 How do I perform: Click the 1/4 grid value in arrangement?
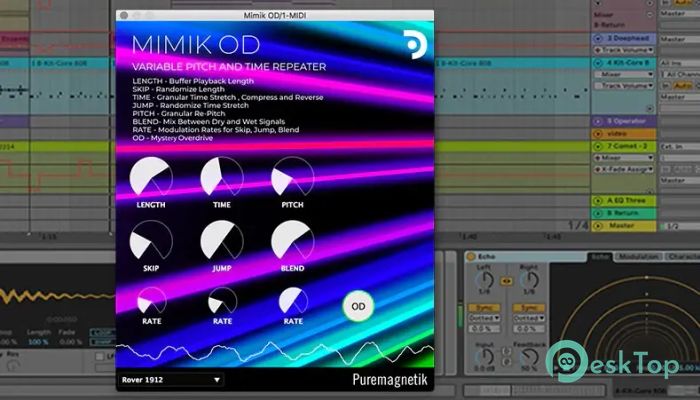coord(578,225)
